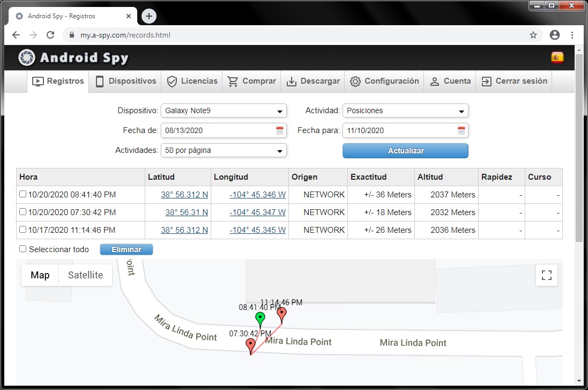Viewport: 588px width, 390px height.
Task: Bookmark this page with the star icon
Action: 533,35
